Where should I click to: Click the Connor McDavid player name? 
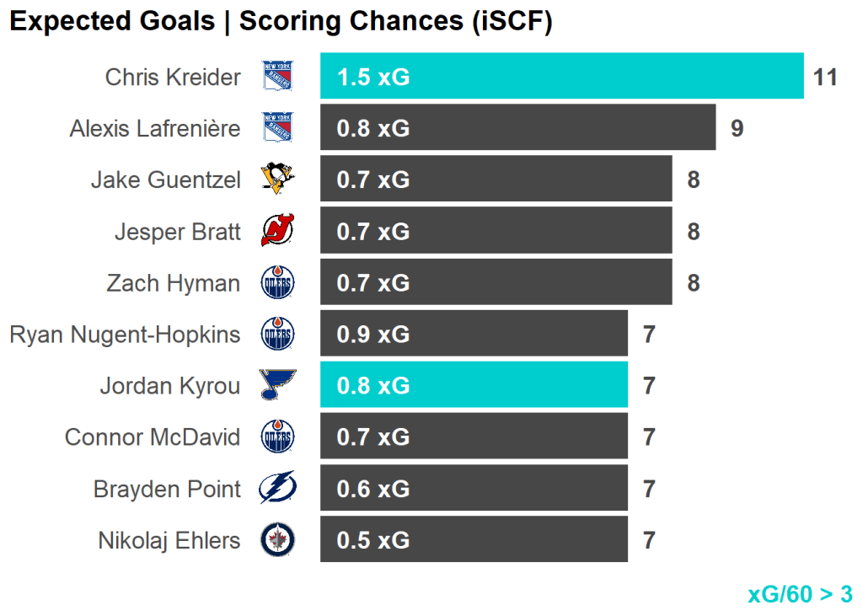[153, 437]
